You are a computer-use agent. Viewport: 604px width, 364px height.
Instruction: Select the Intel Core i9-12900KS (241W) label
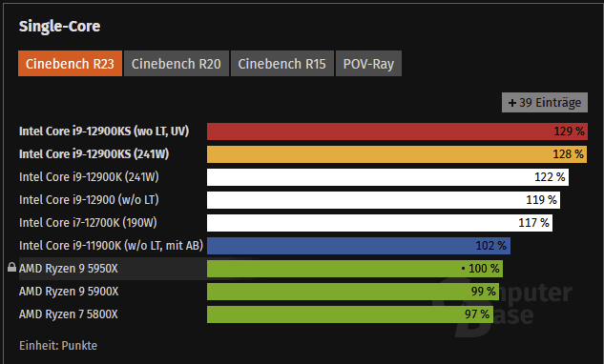[x=94, y=154]
